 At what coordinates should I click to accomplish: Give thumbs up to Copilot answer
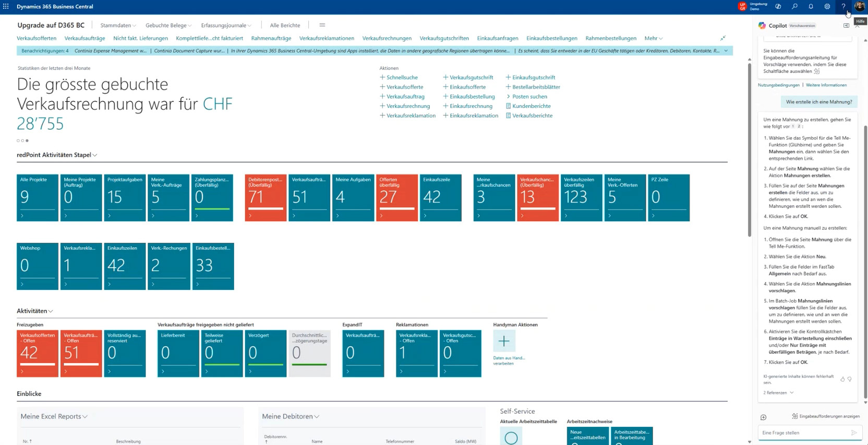(842, 379)
